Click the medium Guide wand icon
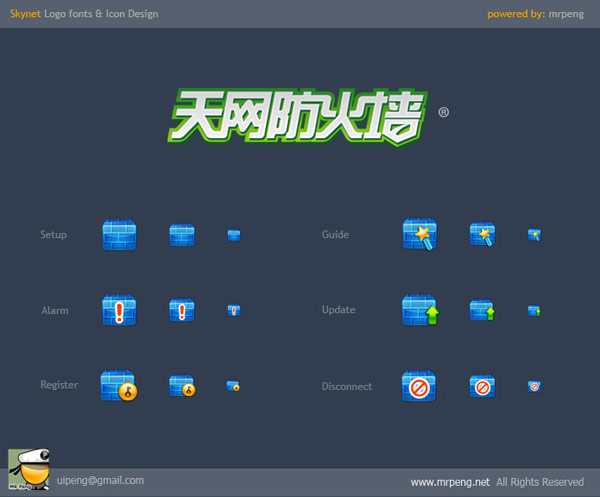Viewport: 600px width, 497px height. coord(483,234)
